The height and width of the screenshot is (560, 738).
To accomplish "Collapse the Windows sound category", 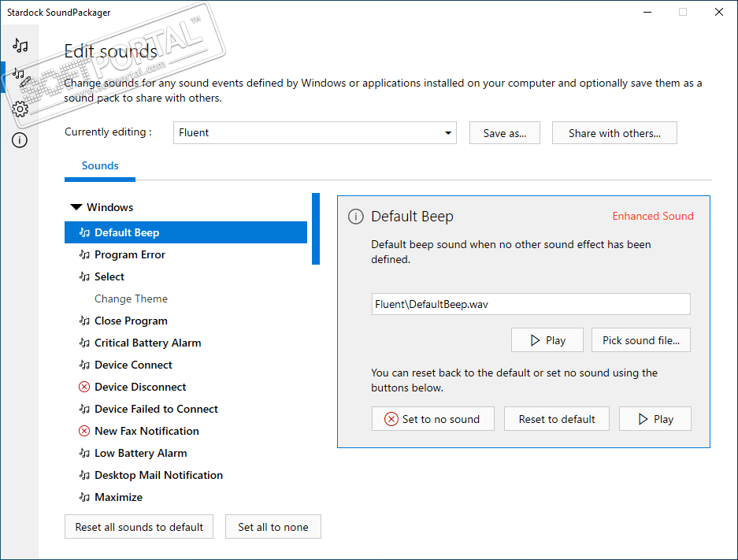I will click(76, 207).
